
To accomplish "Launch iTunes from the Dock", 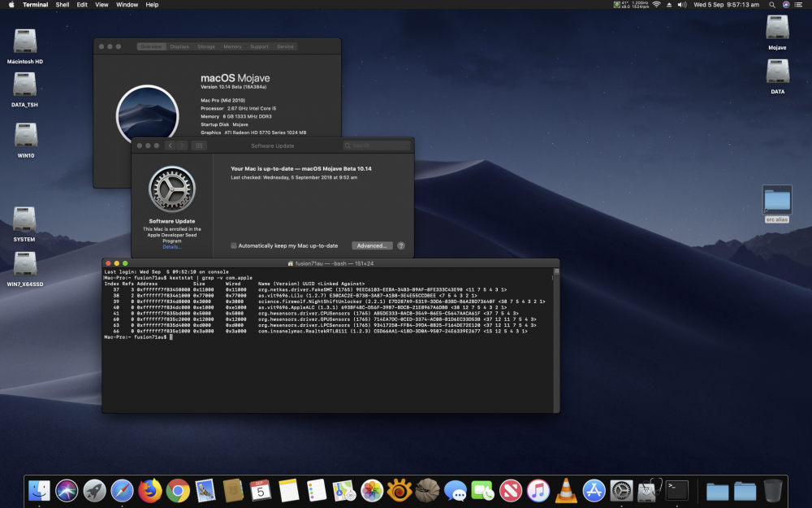I will 538,490.
